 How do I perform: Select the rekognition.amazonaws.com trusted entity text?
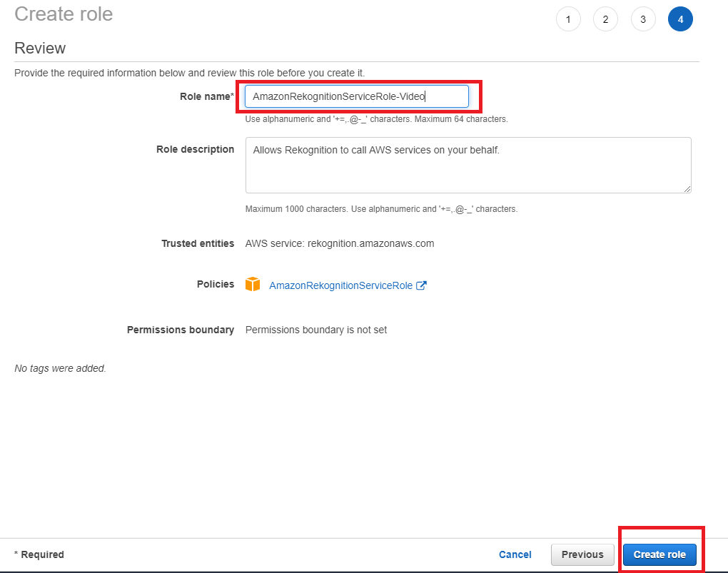pyautogui.click(x=370, y=243)
